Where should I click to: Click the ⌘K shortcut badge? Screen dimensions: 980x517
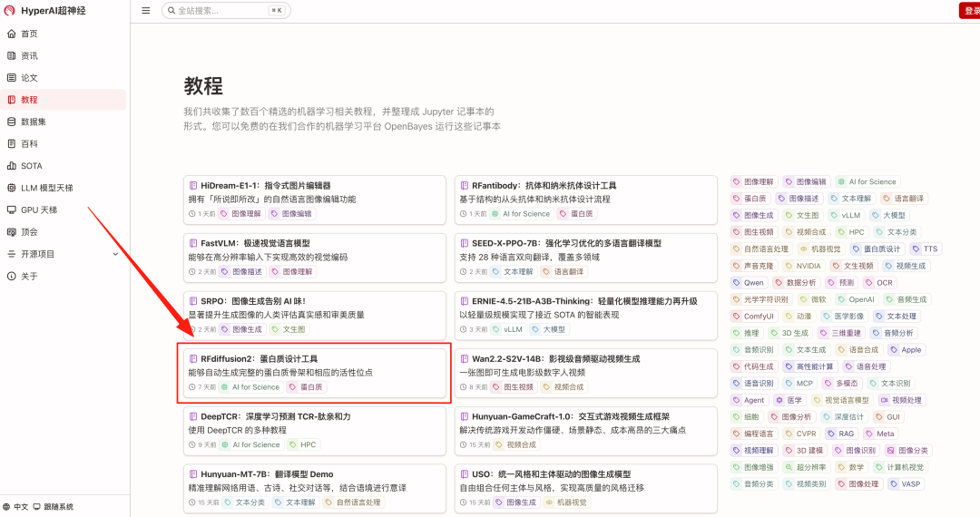[276, 11]
